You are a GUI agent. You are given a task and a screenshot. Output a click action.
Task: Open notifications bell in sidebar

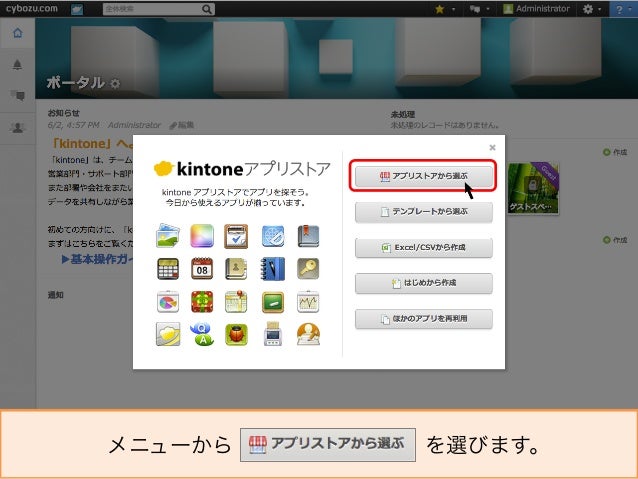[17, 64]
